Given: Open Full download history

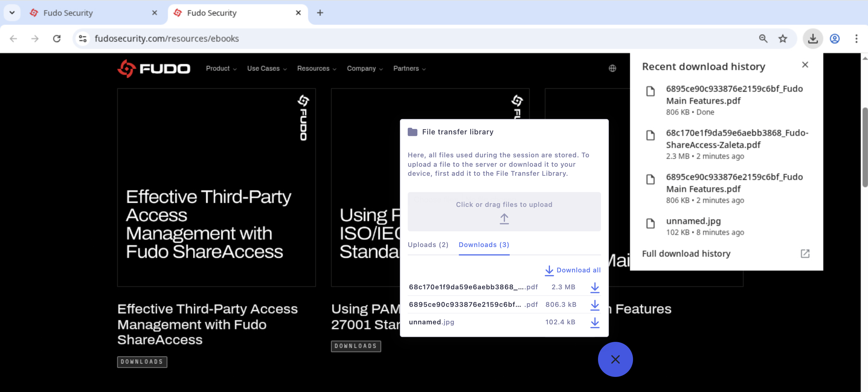Looking at the screenshot, I should [726, 253].
